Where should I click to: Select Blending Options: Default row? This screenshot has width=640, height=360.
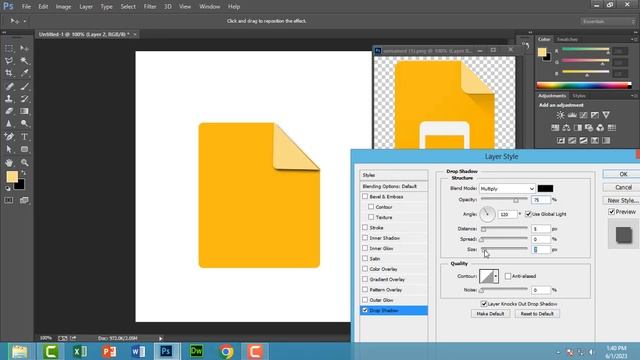[x=393, y=186]
